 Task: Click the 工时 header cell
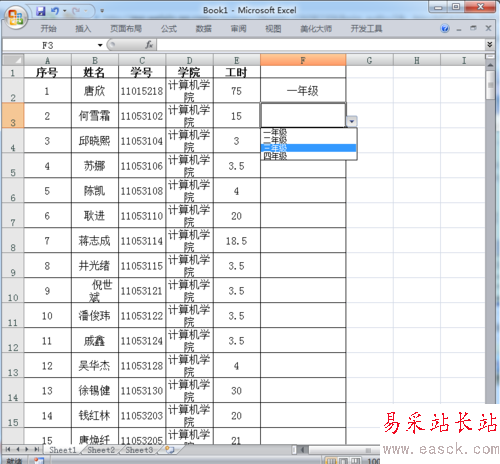[x=237, y=72]
